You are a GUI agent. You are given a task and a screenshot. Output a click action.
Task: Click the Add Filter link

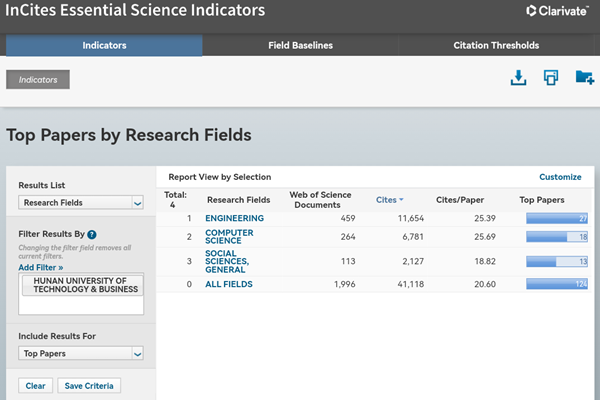tap(41, 268)
